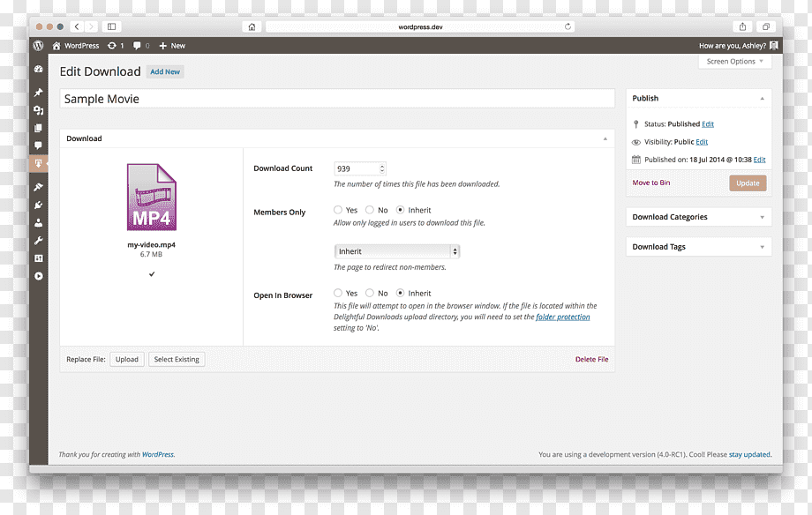Open Dashboard from the sidebar gauge icon
This screenshot has height=515, width=812.
(38, 69)
